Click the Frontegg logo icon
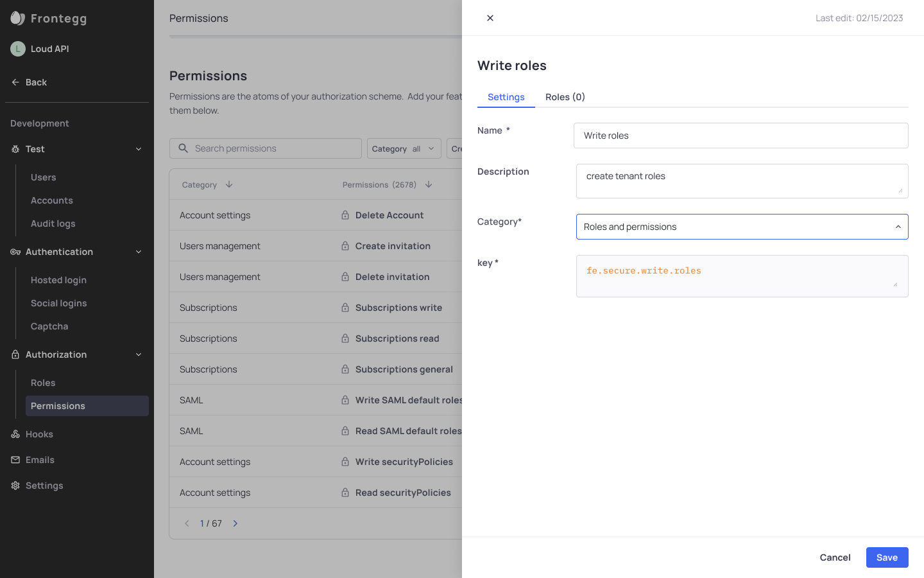 pos(18,19)
